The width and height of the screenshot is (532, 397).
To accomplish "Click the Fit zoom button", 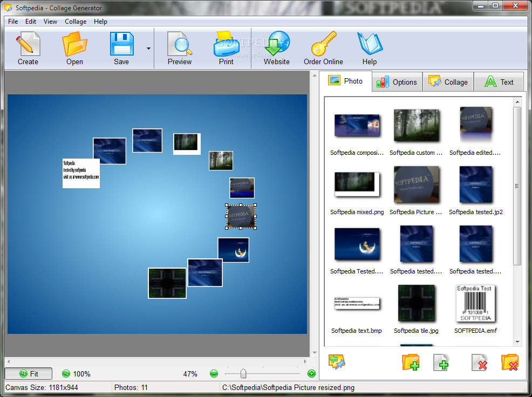I will [x=29, y=374].
